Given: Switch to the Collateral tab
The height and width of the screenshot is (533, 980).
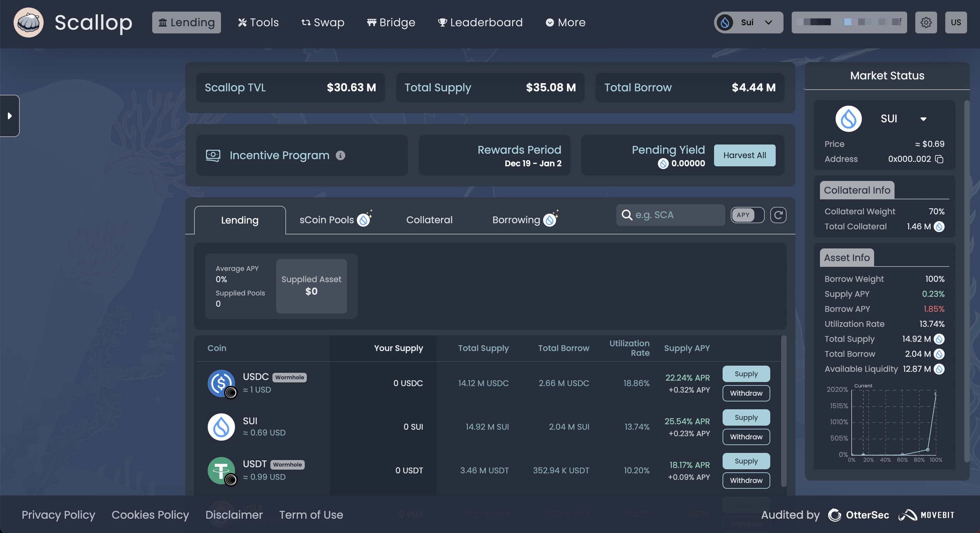Looking at the screenshot, I should pyautogui.click(x=429, y=220).
